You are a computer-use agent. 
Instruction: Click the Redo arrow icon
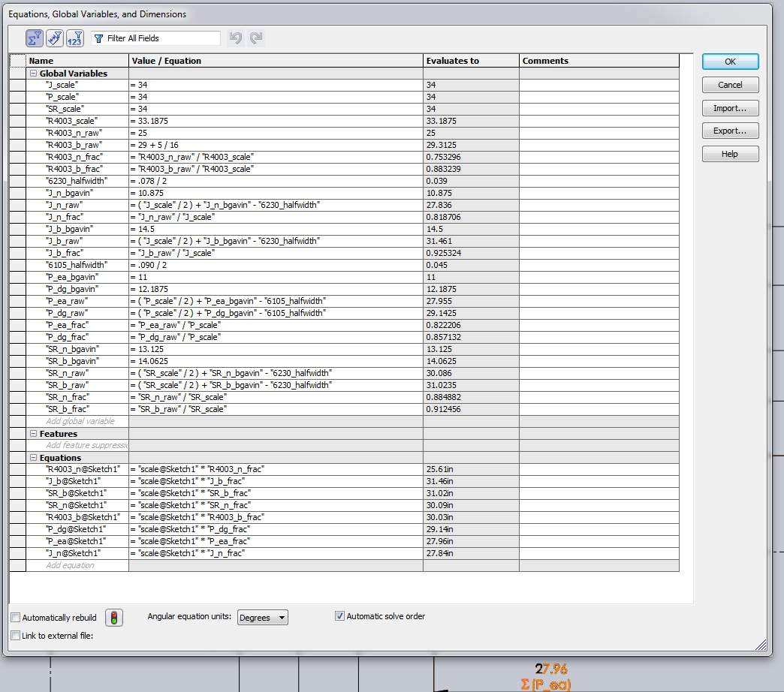click(256, 38)
